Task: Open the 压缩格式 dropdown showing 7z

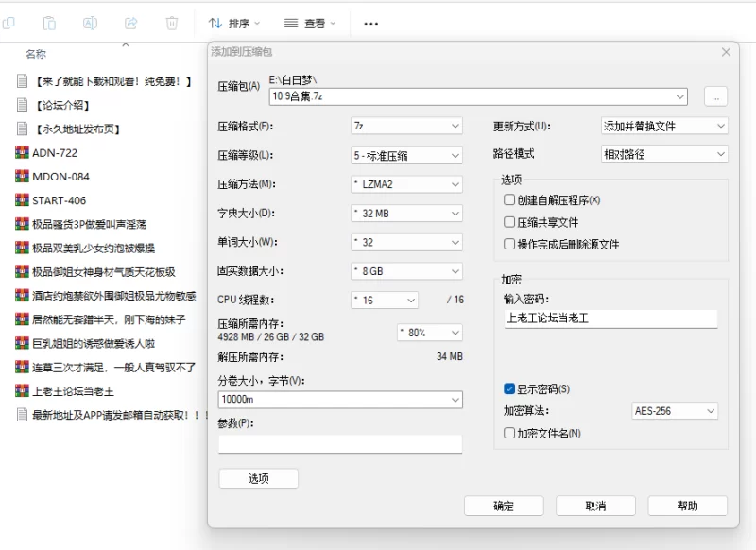Action: tap(406, 126)
